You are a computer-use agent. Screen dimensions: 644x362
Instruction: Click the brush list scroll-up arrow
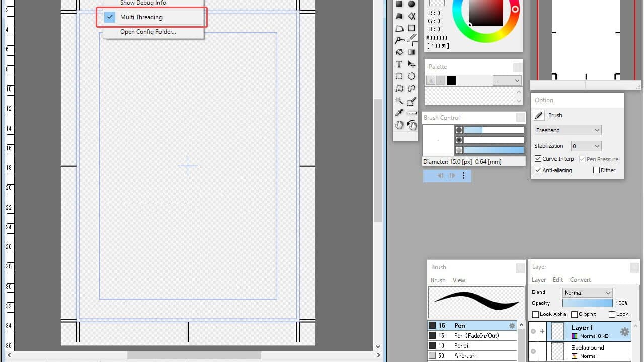[521, 325]
